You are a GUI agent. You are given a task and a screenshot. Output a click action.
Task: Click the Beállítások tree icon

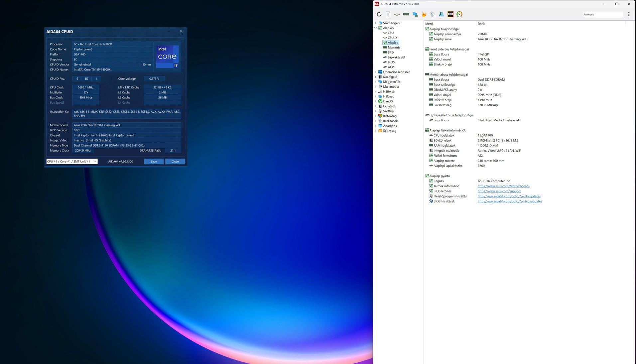(380, 121)
